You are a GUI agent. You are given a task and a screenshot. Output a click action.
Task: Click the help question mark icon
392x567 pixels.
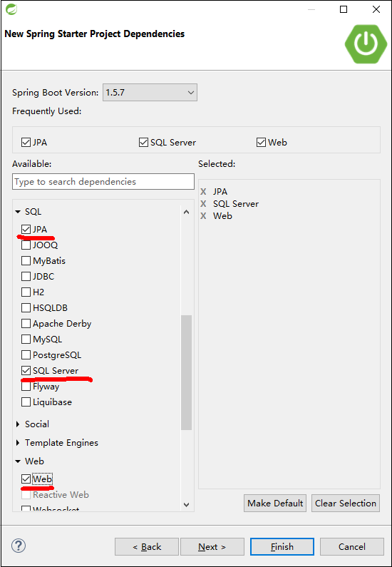click(x=19, y=546)
